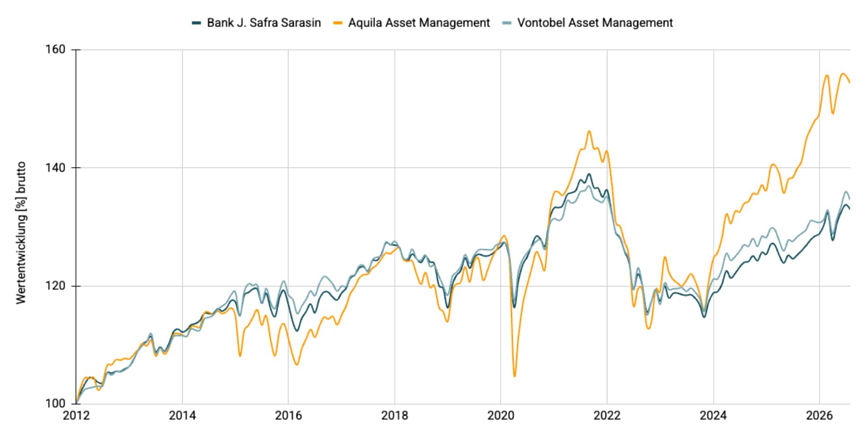Toggle the Aquila Asset Management legend entry

412,23
